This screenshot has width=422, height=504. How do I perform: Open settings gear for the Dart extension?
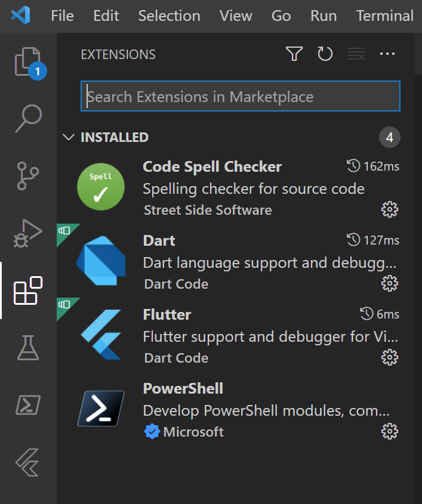[389, 283]
